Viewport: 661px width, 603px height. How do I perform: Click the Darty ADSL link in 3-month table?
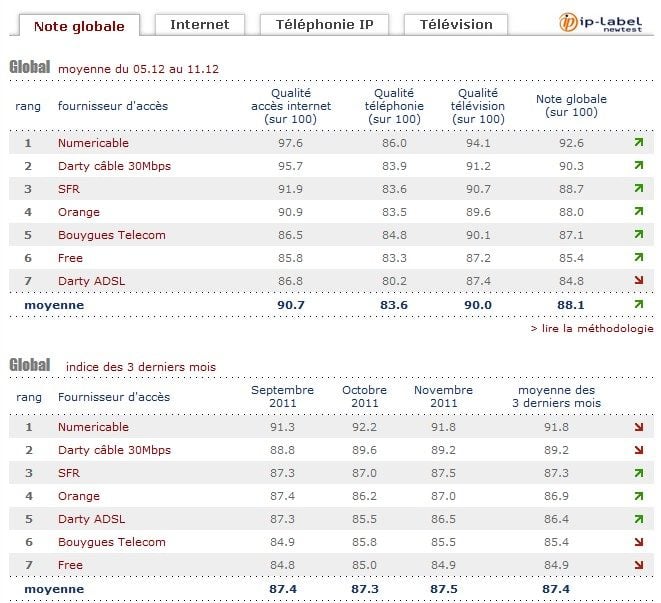click(89, 519)
